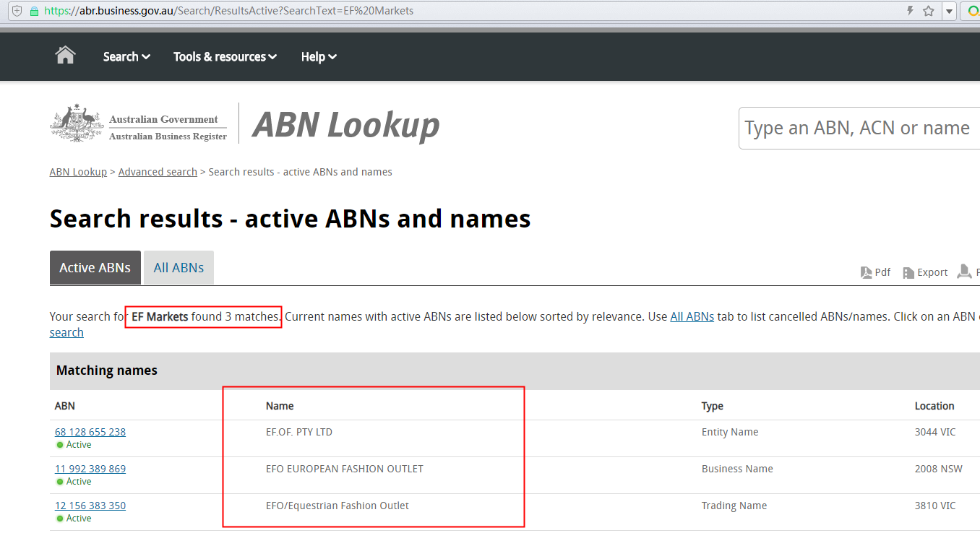This screenshot has width=980, height=533.
Task: Click the 'Entity Name' type cell
Action: [x=730, y=432]
